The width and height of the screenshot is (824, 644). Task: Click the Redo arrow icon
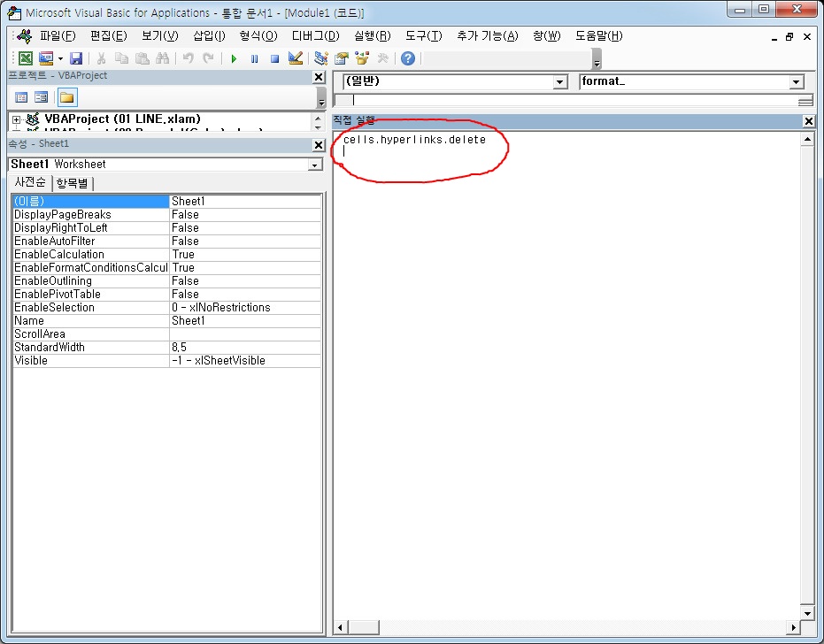(209, 58)
